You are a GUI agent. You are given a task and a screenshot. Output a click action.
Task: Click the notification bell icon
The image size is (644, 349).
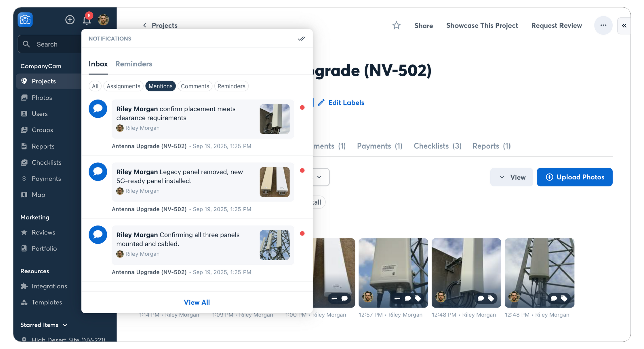pos(87,20)
